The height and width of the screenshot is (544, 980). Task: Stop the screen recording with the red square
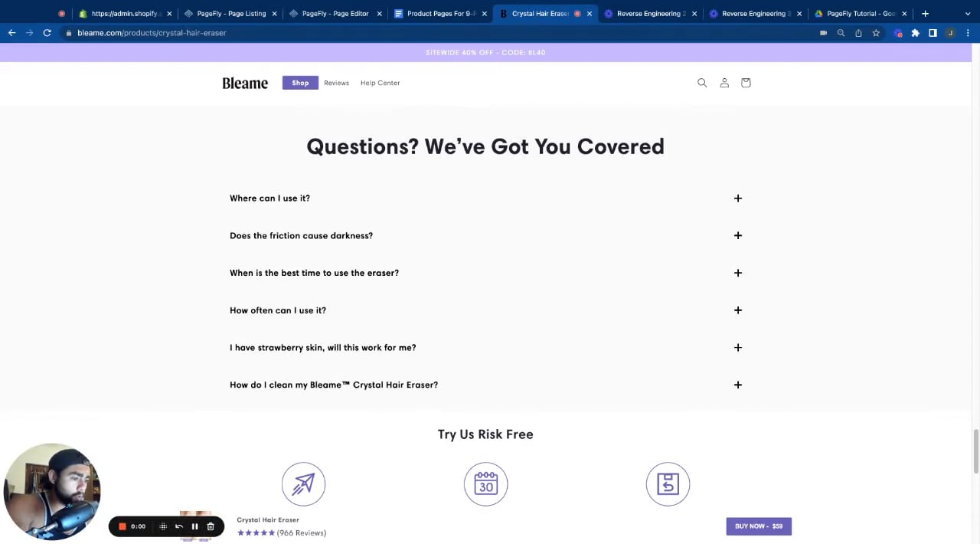pyautogui.click(x=122, y=526)
